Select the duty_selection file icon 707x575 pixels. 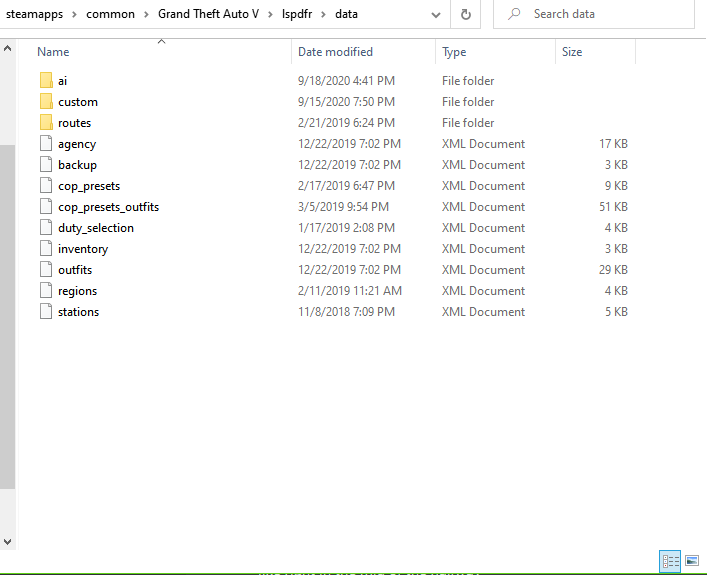pos(46,227)
